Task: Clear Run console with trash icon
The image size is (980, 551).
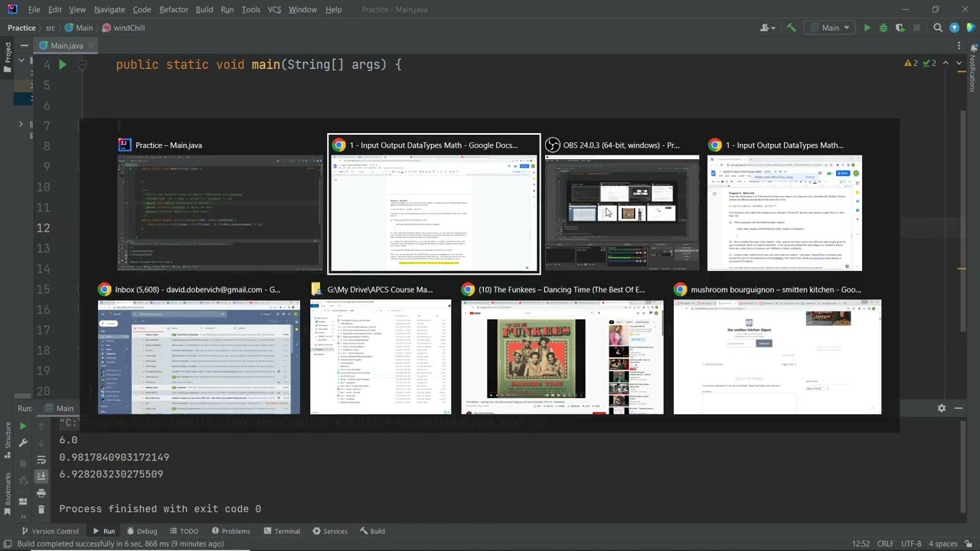Action: (42, 508)
